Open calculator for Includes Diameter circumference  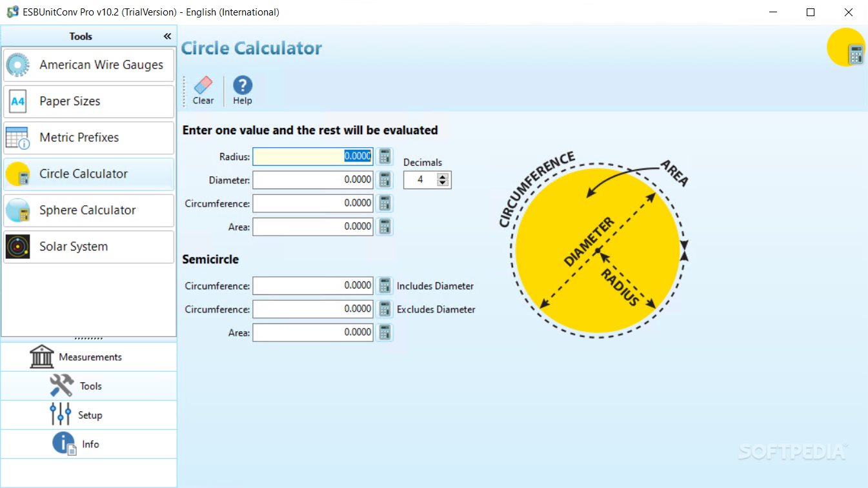[x=385, y=285]
